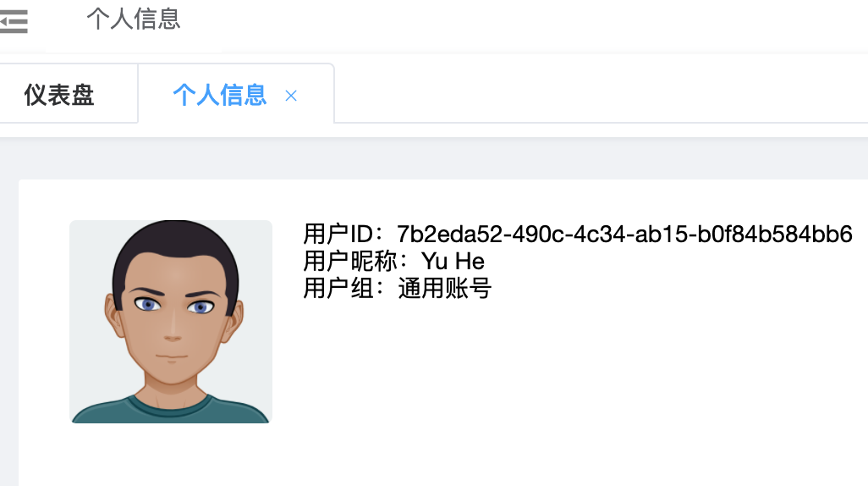The width and height of the screenshot is (868, 486).
Task: Click the 用户昵称 label
Action: 354,261
